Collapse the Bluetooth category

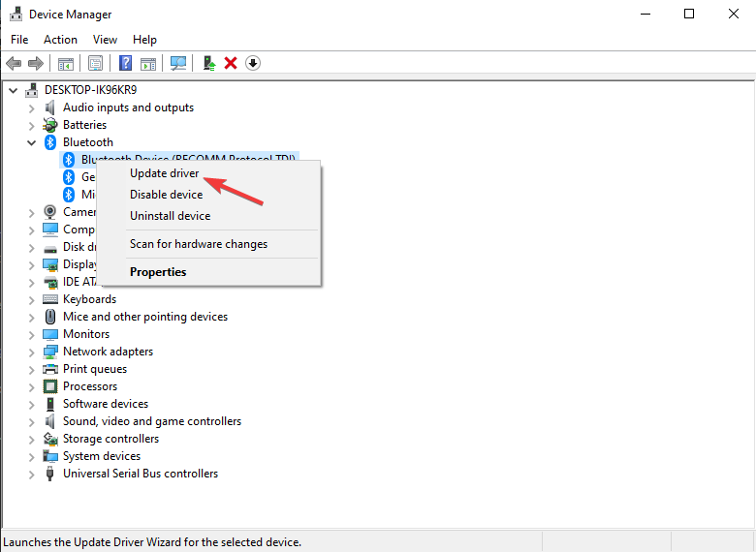coord(31,142)
